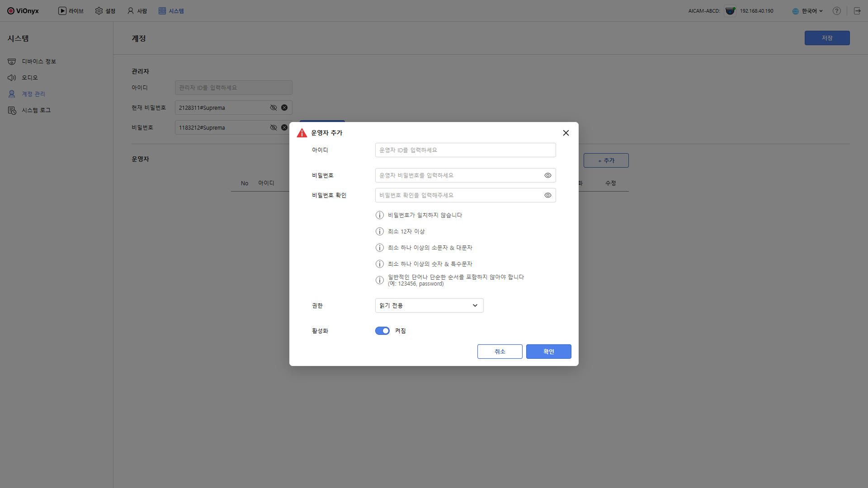Open the system log (시스템 로그) sidebar icon
The height and width of the screenshot is (488, 868).
12,110
